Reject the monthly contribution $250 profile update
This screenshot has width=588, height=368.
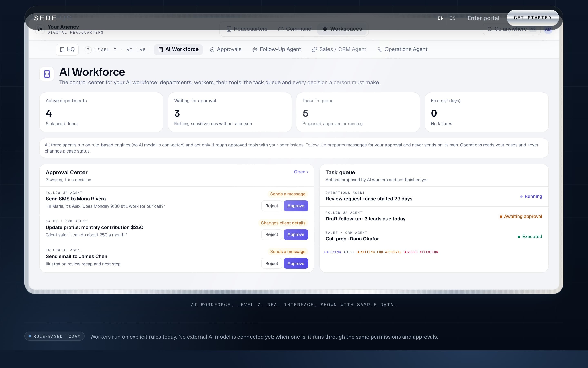pos(272,235)
